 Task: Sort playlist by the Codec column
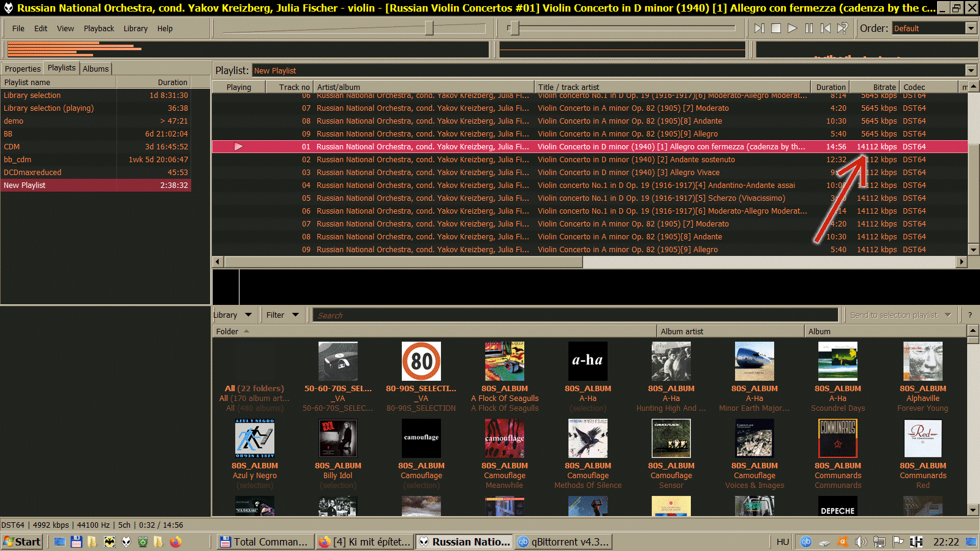[x=929, y=87]
